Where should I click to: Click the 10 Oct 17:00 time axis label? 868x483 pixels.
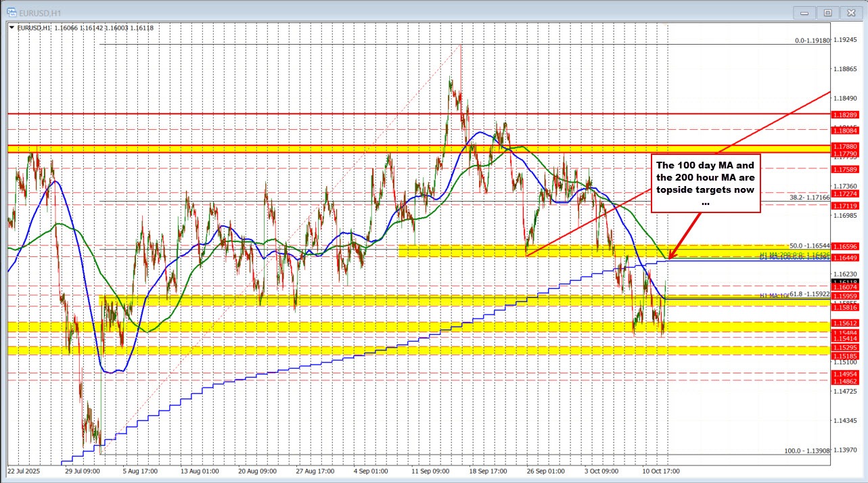click(x=661, y=470)
